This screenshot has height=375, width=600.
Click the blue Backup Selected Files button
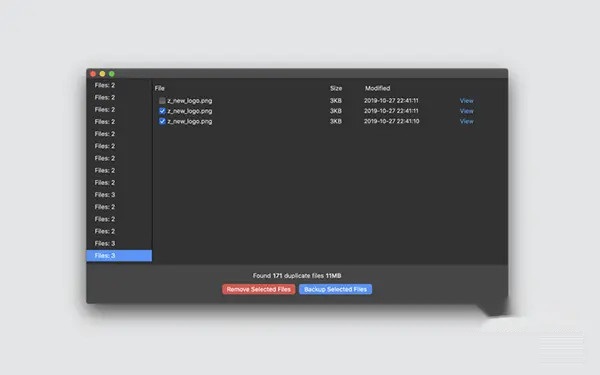coord(335,289)
